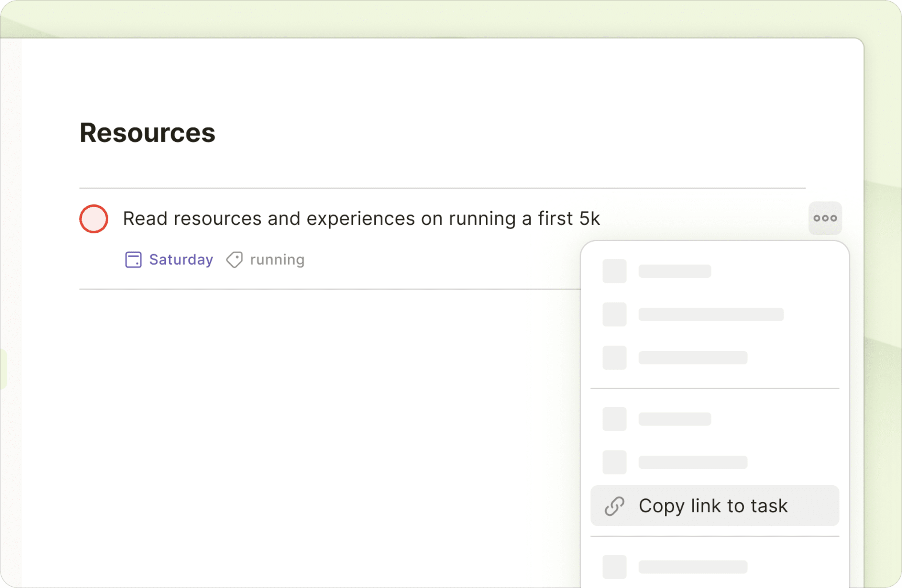Open the Read resources and experiences task

coord(361,219)
